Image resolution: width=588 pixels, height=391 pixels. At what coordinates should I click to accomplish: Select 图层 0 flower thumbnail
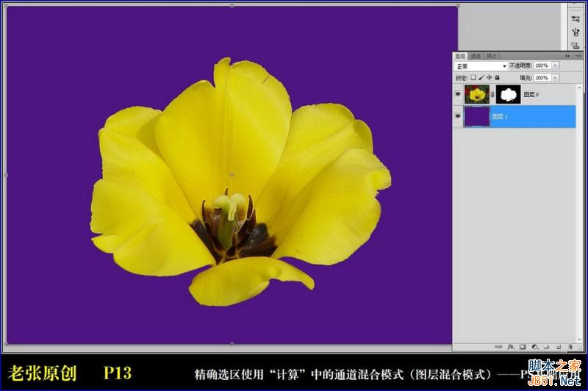coord(477,94)
